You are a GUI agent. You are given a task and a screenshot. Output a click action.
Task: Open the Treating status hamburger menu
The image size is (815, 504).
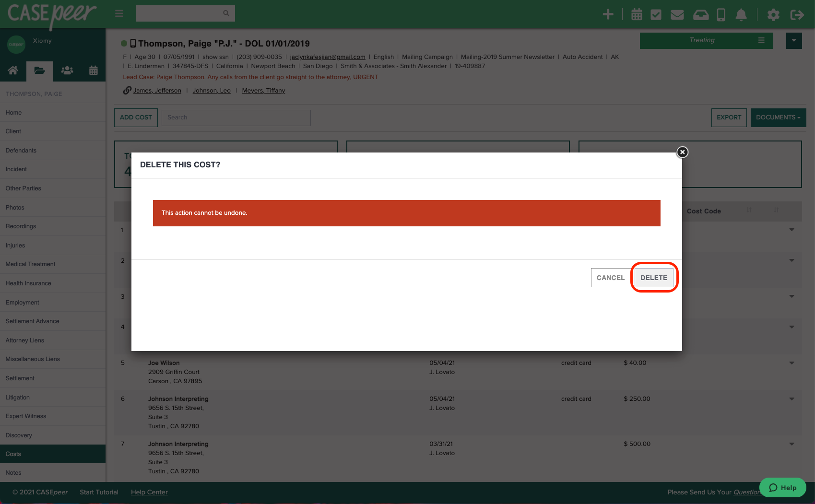click(x=761, y=40)
